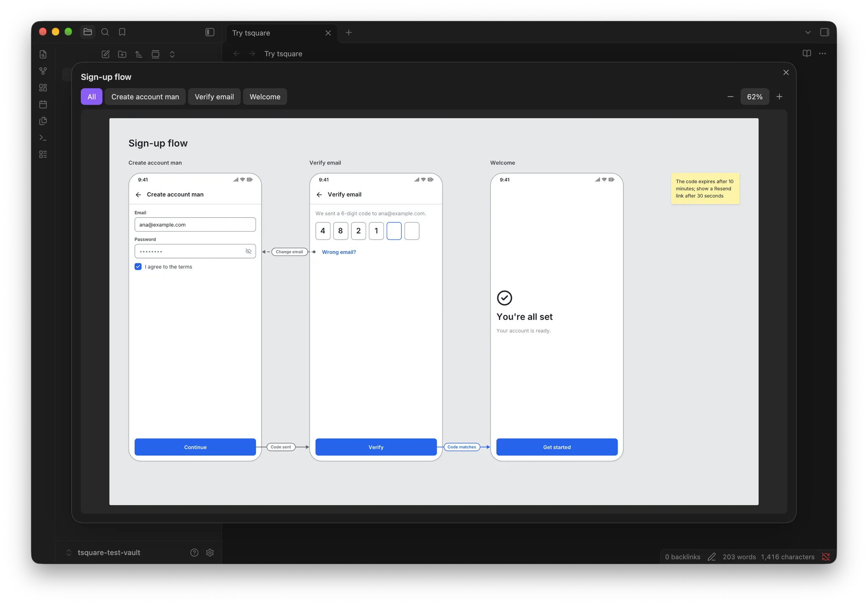Open bookmarks icon in top bar
The height and width of the screenshot is (605, 868).
[122, 32]
